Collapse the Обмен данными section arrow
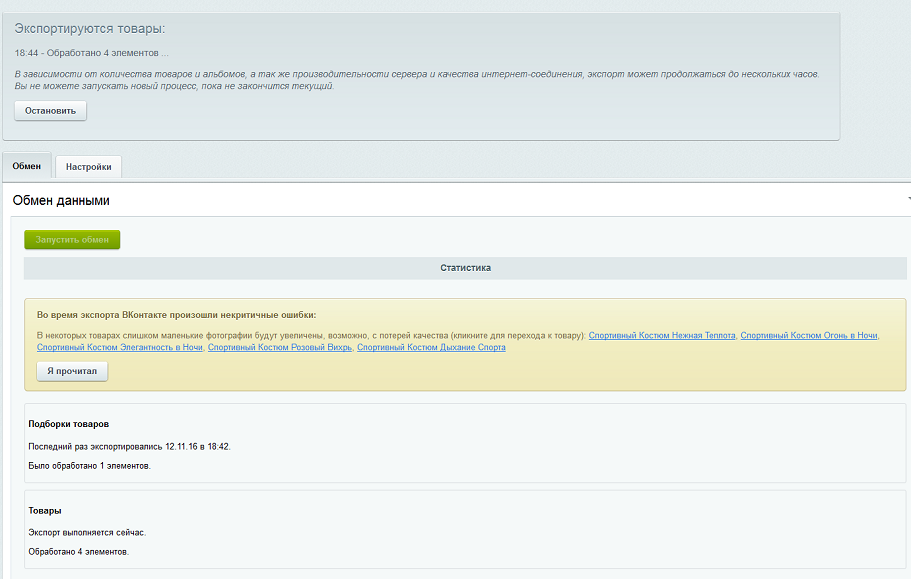Image resolution: width=911 pixels, height=579 pixels. coord(907,200)
